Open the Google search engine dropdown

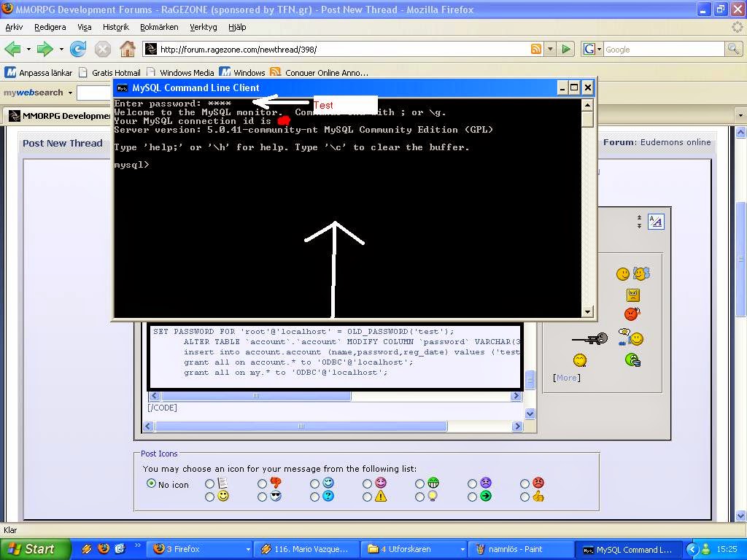point(600,49)
